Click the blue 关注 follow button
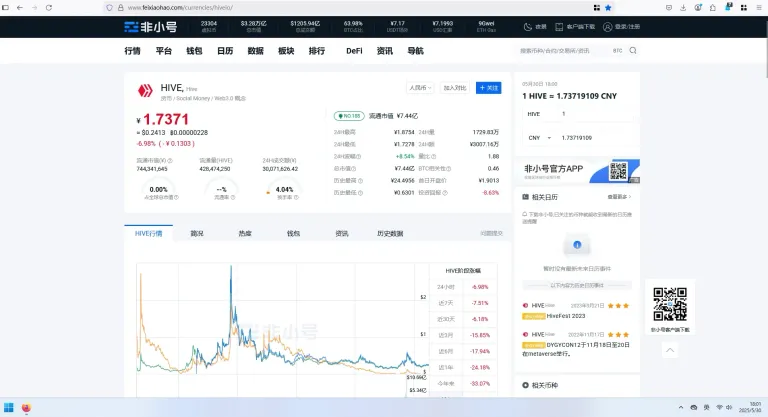This screenshot has width=768, height=417. [488, 88]
